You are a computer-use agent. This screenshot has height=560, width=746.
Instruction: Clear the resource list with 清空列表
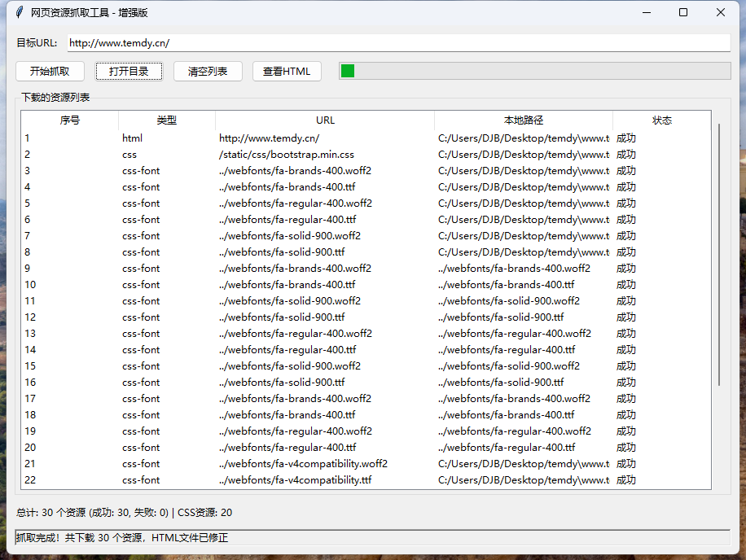click(208, 71)
